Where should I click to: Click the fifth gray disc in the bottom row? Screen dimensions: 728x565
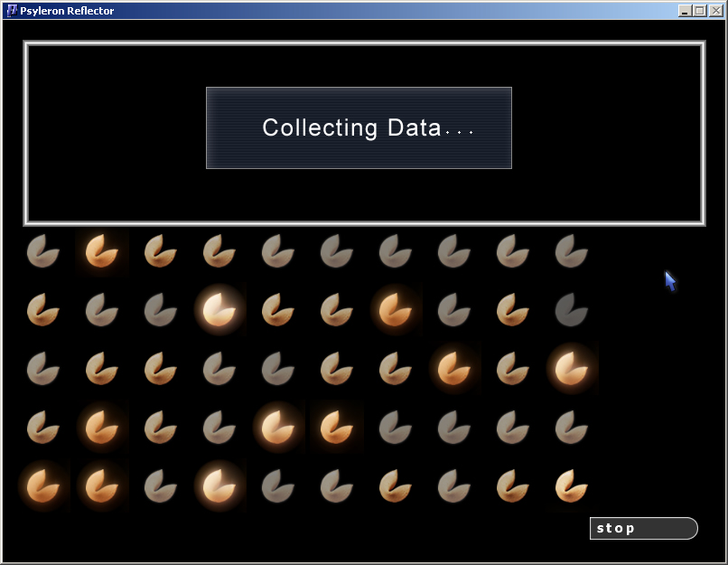click(x=278, y=486)
